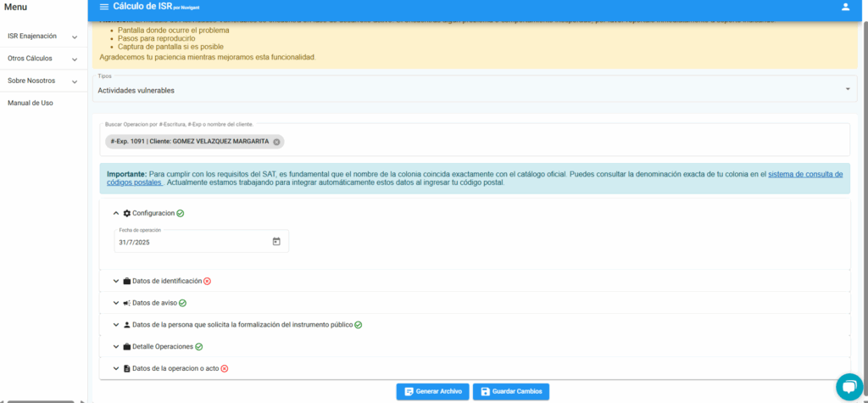Remove the GOMEZ VELAZQUEZ MARGARITA chip
The width and height of the screenshot is (868, 403).
(276, 142)
